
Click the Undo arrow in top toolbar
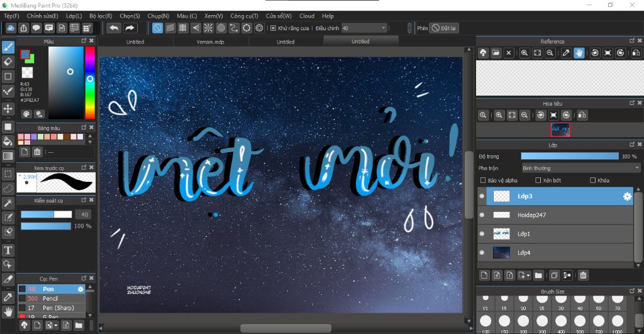(114, 28)
